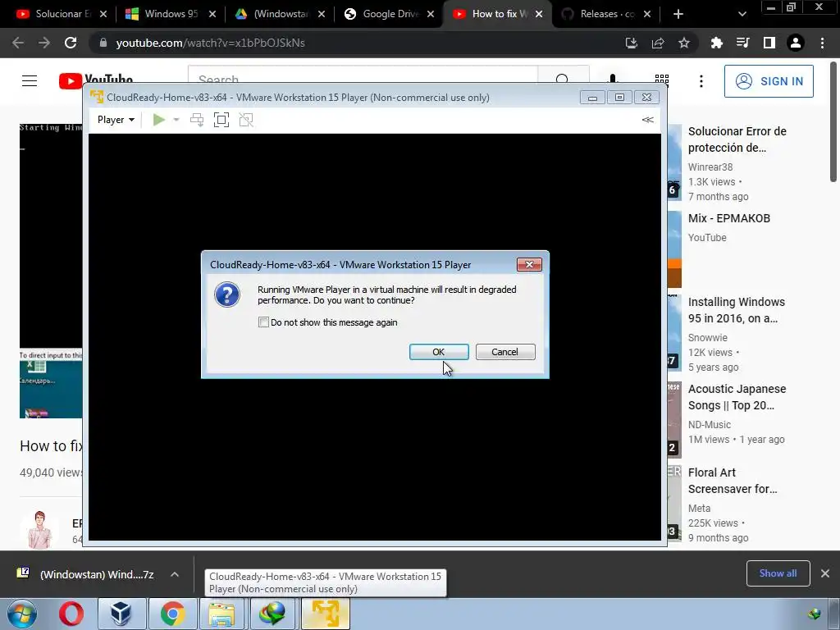Viewport: 840px width, 630px height.
Task: Click the YouTube page scrollbar
Action: coord(834,121)
